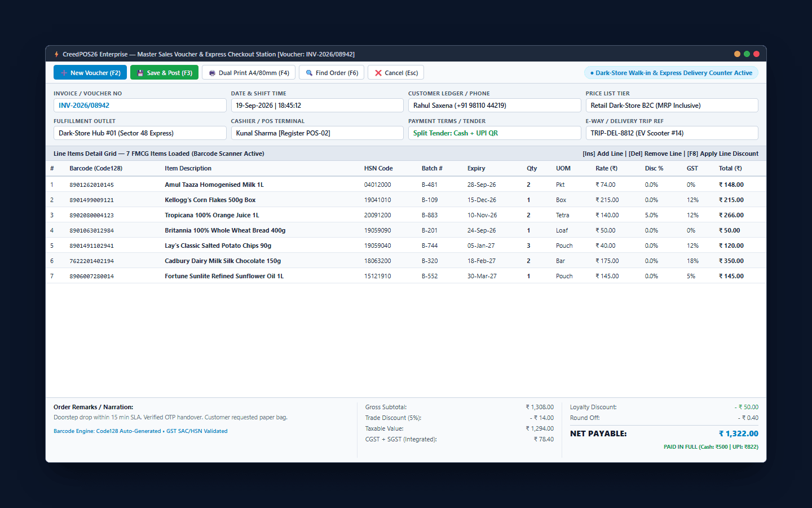Screen dimensions: 812x508
Task: Click the printer icon on Dual Print
Action: 212,73
